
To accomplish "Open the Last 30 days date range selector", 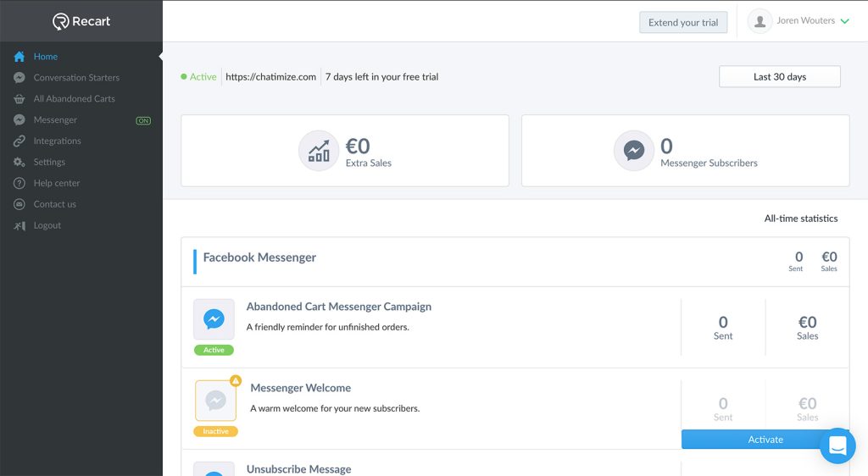I will click(x=779, y=77).
